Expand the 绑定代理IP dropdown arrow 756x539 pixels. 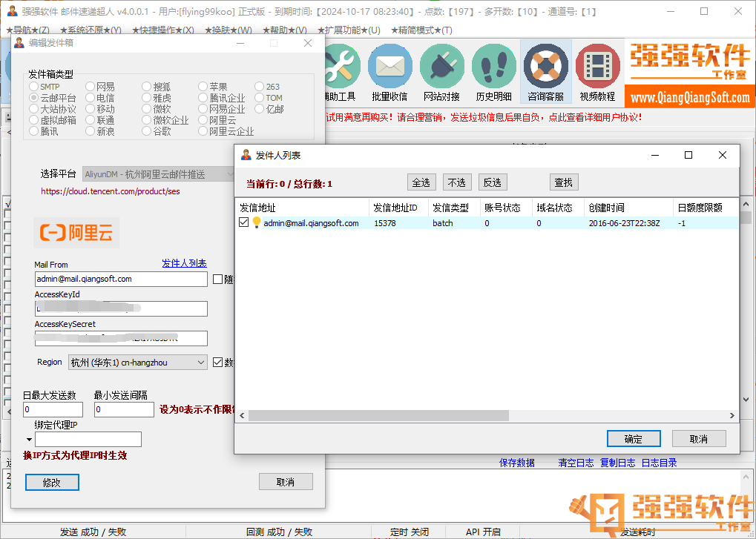click(x=30, y=440)
